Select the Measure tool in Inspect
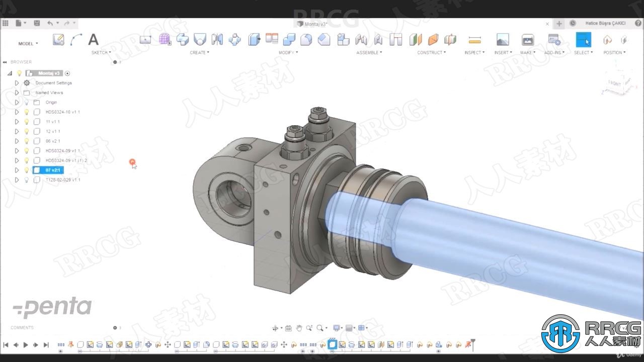Viewport: 644px width, 362px height. click(x=474, y=40)
